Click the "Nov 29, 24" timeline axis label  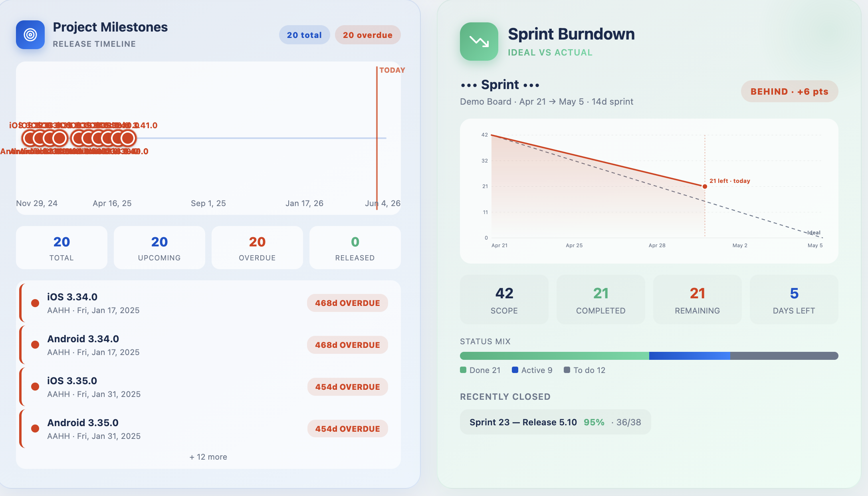(x=37, y=203)
